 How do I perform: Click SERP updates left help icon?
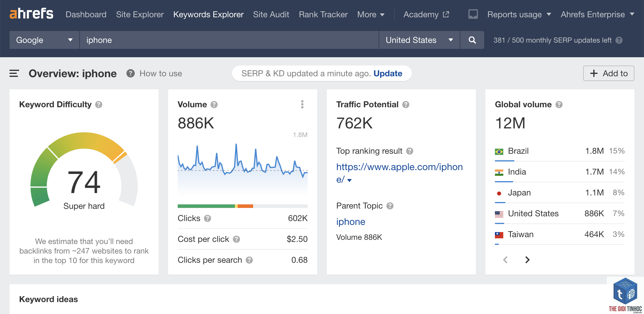[x=619, y=40]
